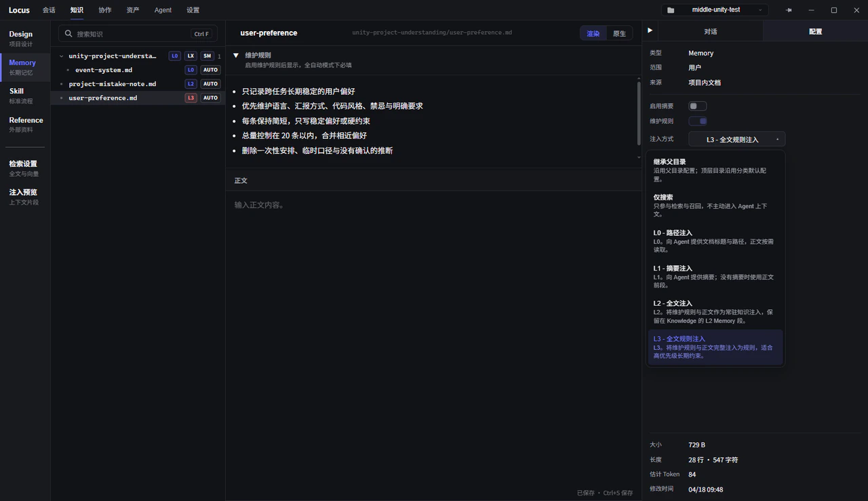The width and height of the screenshot is (868, 501).
Task: Click the folder icon beside middle-unity-test
Action: (671, 10)
